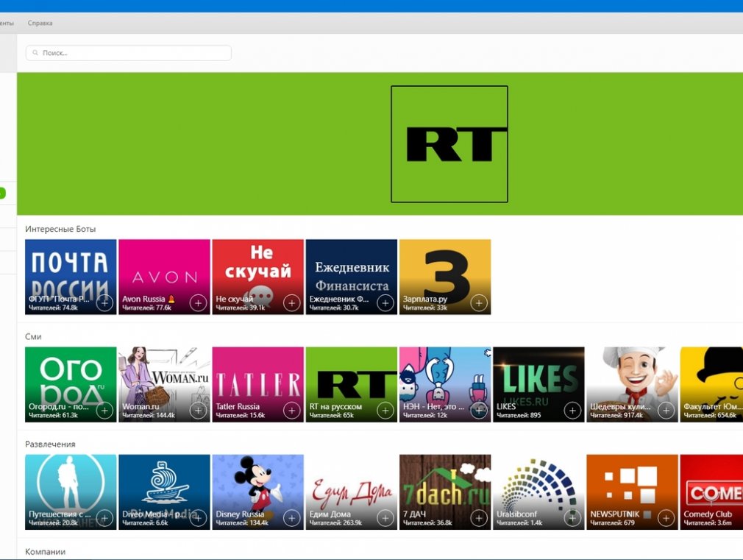Follow Woman.ru via the plus icon
The height and width of the screenshot is (560, 743).
click(x=198, y=410)
